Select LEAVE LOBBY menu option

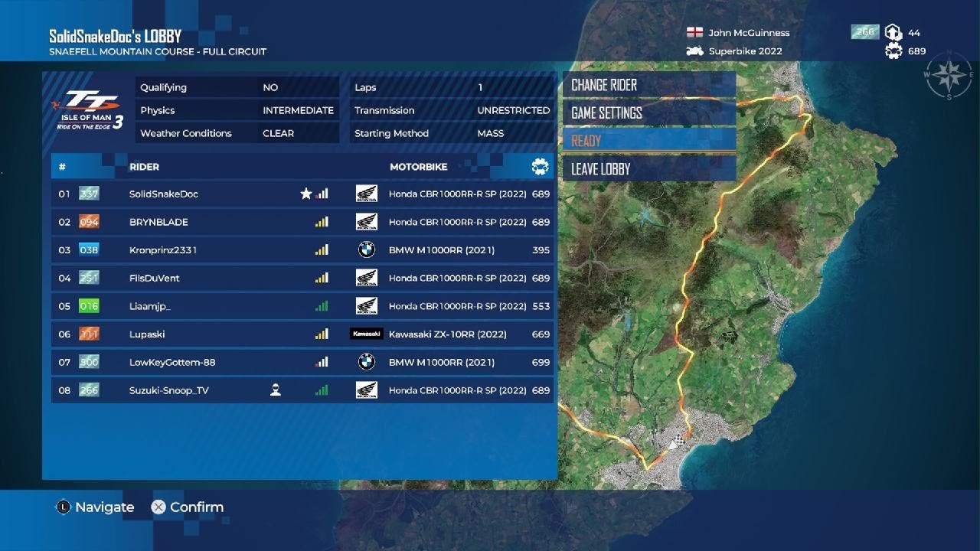tap(649, 169)
